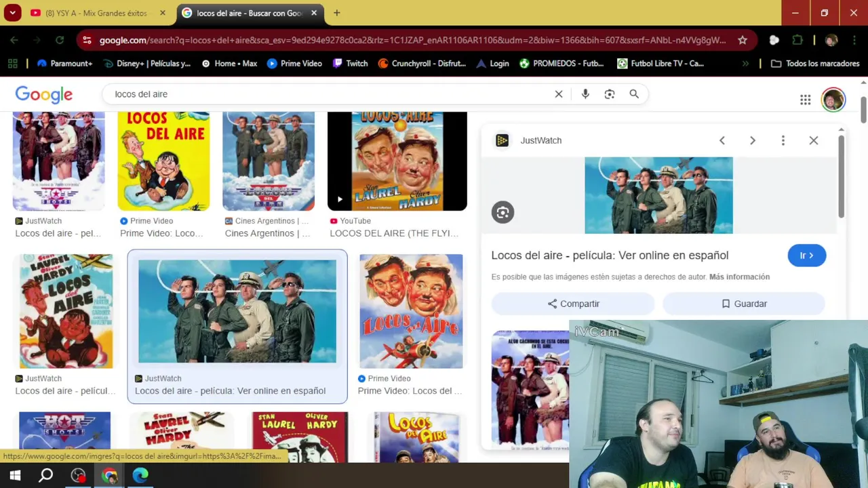
Task: Open the Todos los marcadores folder
Action: pos(815,64)
